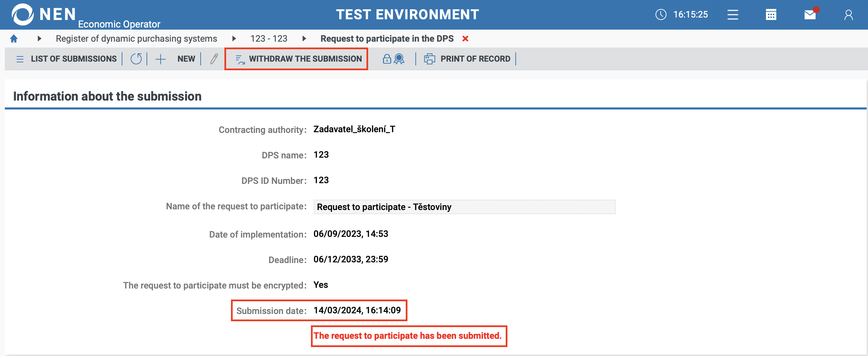Expand arrow after 123 - 123 breadcrumb
868x356 pixels.
click(x=304, y=39)
